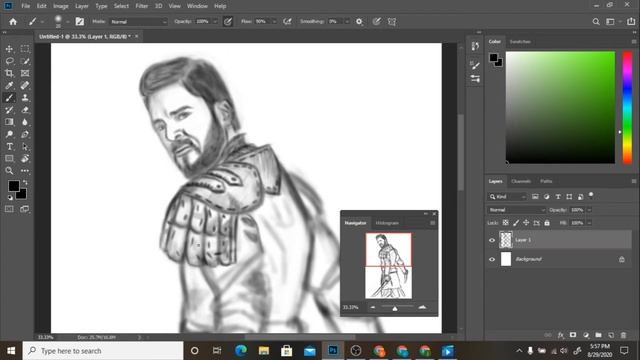This screenshot has width=640, height=360.
Task: Select the History Brush tool
Action: 9,110
